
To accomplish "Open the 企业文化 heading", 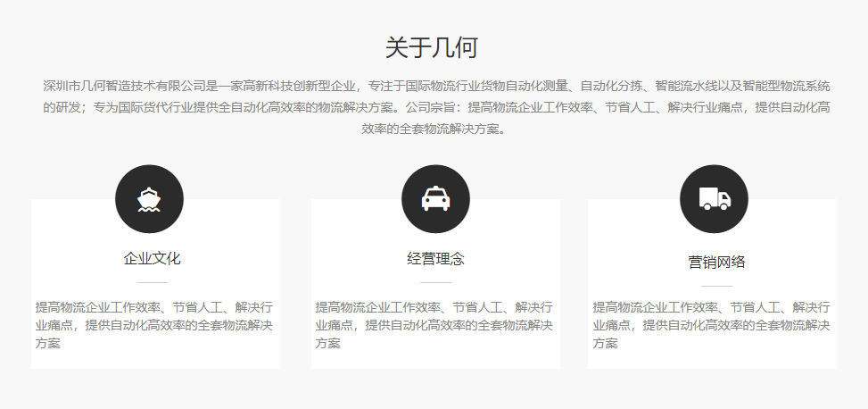I will [x=153, y=258].
